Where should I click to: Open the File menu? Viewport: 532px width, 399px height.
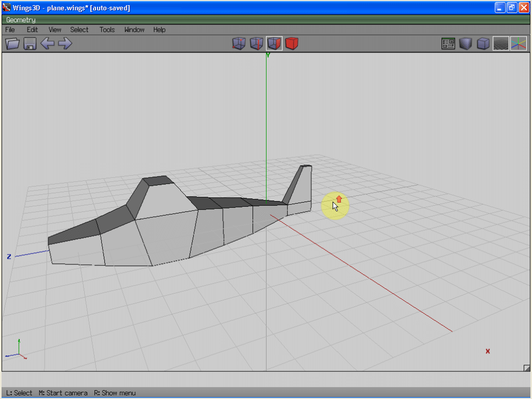tap(10, 30)
